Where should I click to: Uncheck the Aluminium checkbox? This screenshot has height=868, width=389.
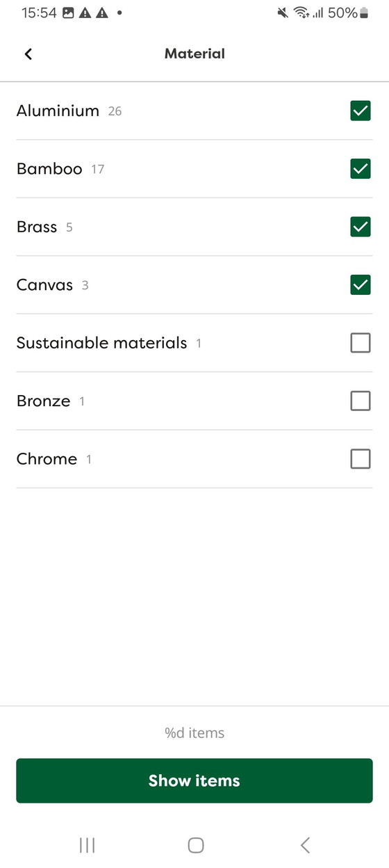tap(361, 111)
